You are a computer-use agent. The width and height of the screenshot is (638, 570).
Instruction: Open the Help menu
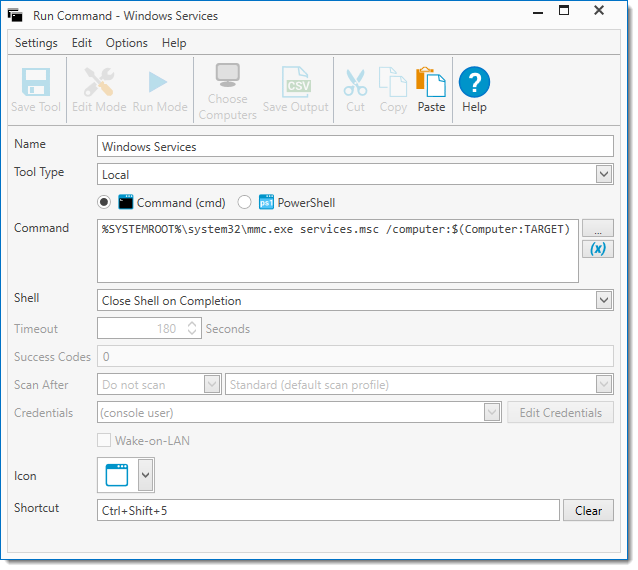coord(174,43)
